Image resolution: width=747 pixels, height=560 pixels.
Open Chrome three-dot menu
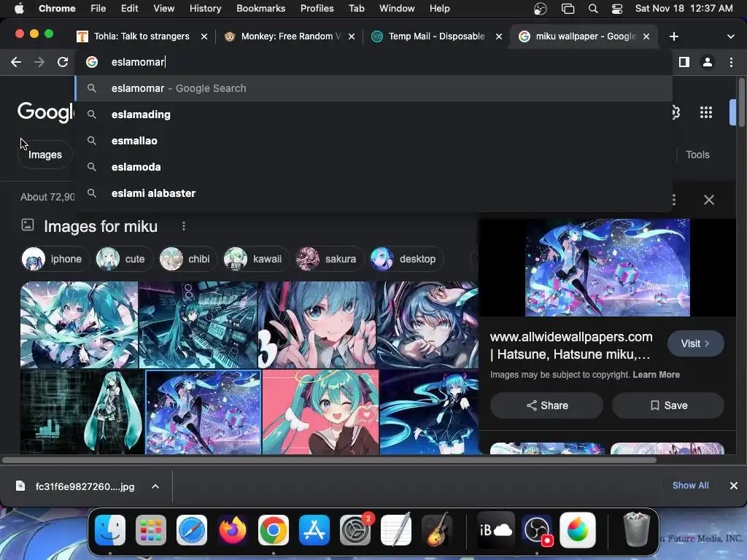[x=731, y=62]
